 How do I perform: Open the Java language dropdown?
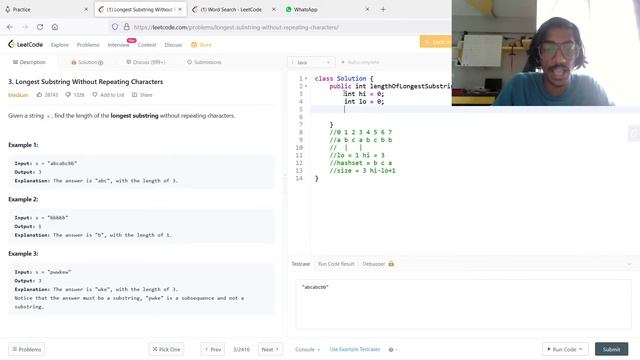[311, 62]
